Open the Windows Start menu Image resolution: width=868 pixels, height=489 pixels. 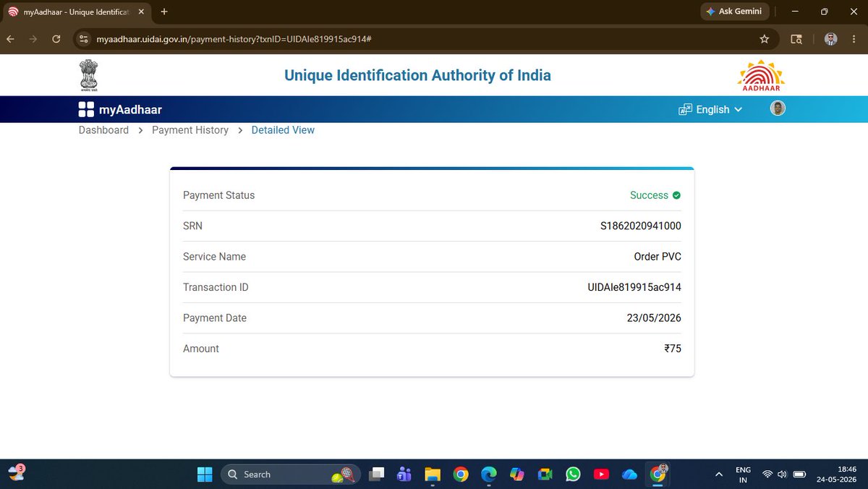(205, 475)
